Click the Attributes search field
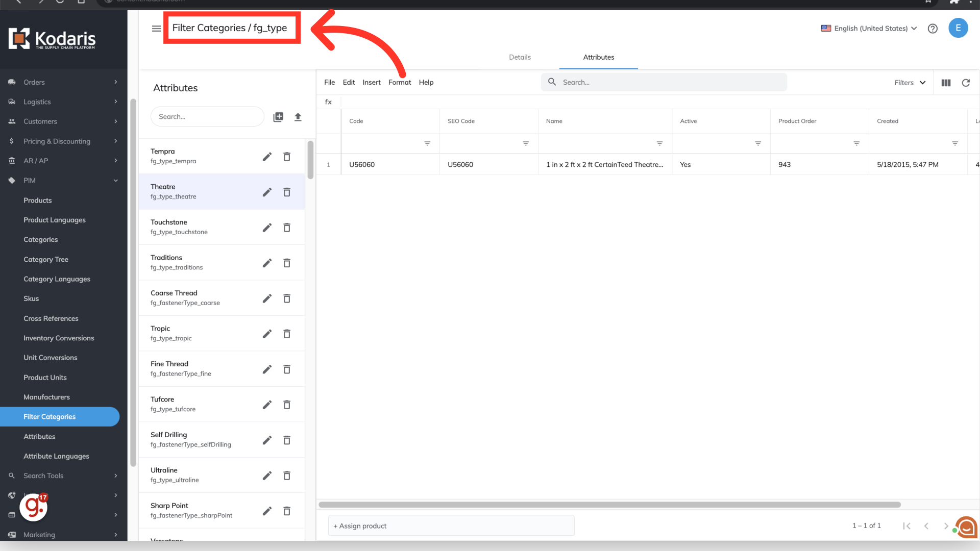This screenshot has height=551, width=980. click(207, 117)
